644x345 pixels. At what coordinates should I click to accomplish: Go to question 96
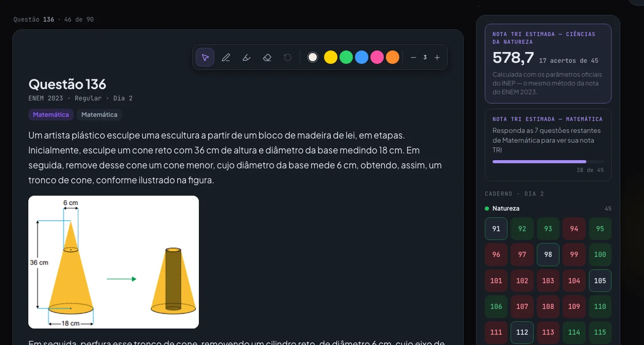pyautogui.click(x=496, y=254)
